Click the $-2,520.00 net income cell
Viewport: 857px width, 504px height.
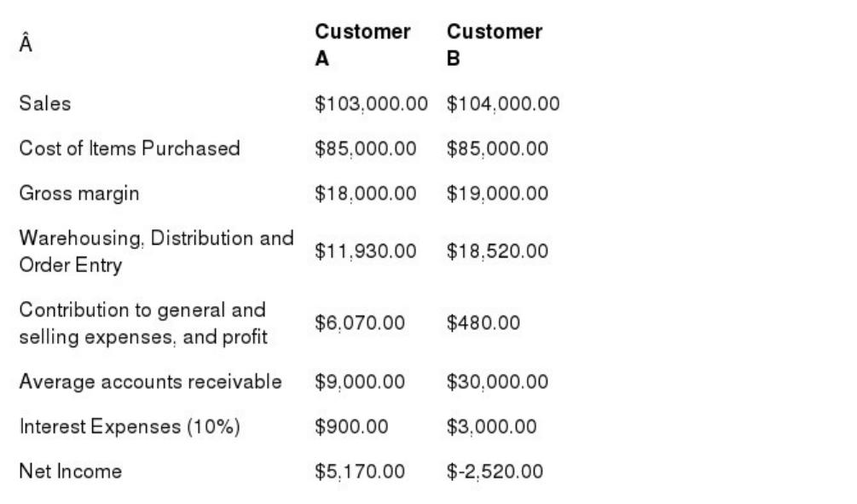495,472
